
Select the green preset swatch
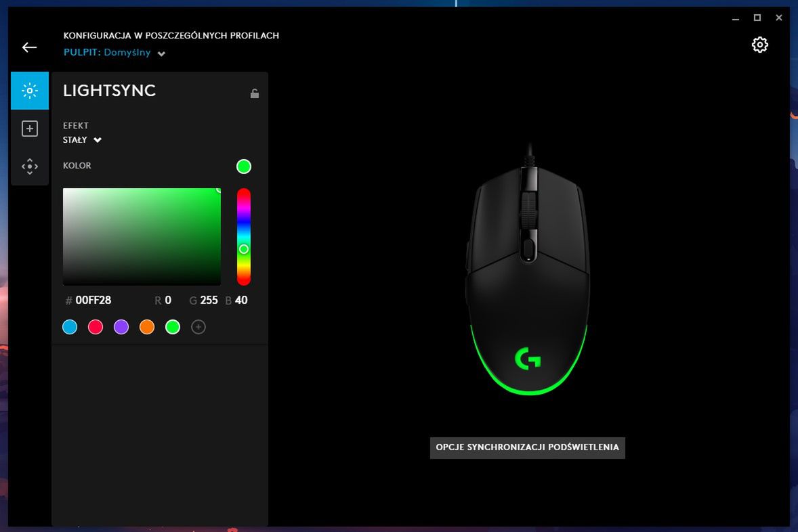point(173,327)
